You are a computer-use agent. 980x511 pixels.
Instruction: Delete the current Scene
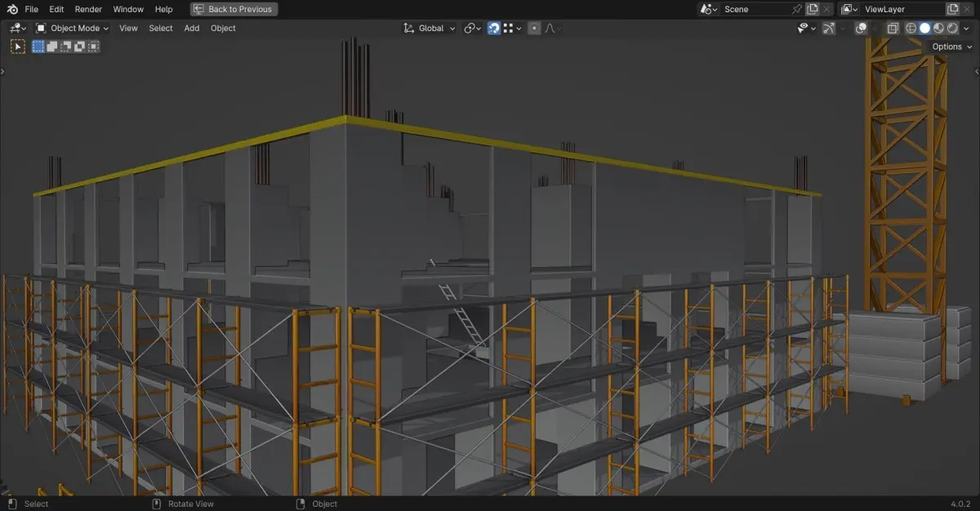tap(826, 9)
